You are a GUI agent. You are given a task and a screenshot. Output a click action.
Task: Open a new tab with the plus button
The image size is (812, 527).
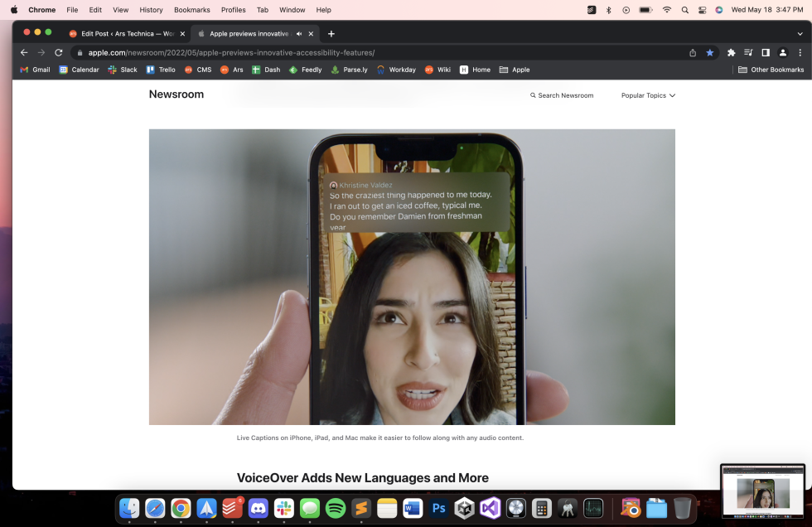(x=331, y=34)
